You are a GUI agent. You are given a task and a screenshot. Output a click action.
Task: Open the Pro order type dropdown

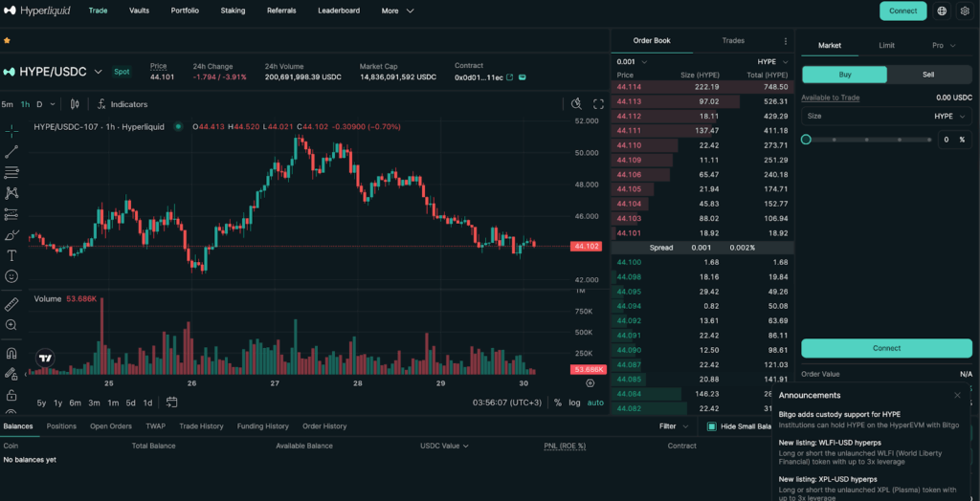[x=944, y=45]
